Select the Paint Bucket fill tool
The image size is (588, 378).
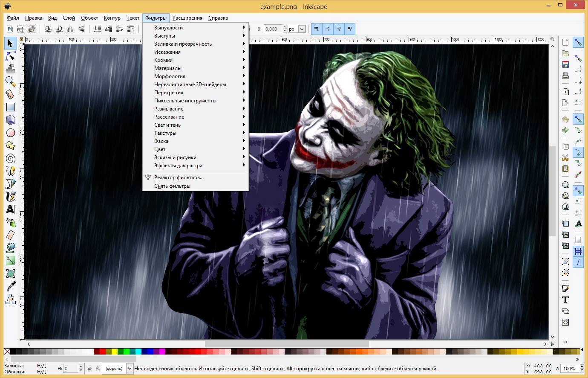[10, 248]
